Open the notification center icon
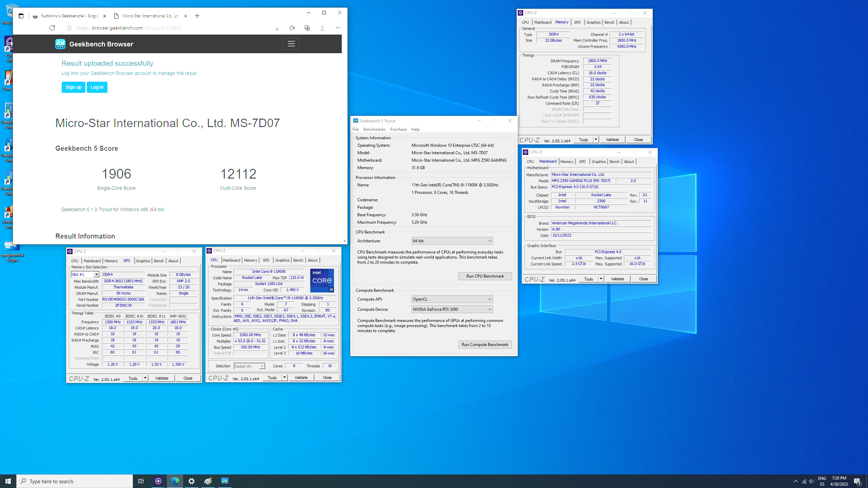Image resolution: width=868 pixels, height=488 pixels. 857,481
